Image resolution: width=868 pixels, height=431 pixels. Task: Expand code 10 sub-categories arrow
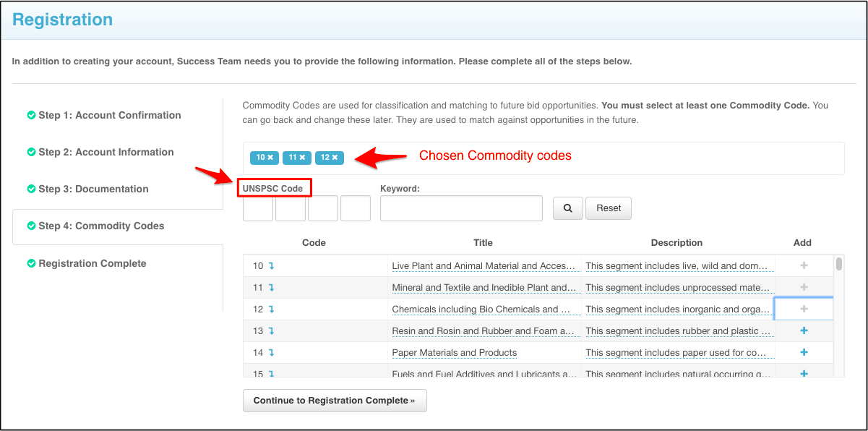[x=272, y=266]
